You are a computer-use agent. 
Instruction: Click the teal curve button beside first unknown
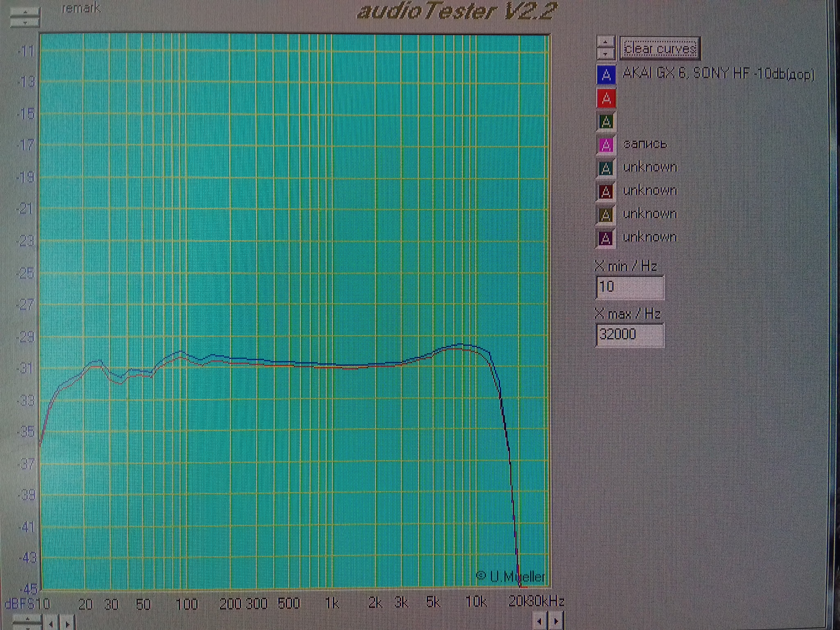(606, 168)
